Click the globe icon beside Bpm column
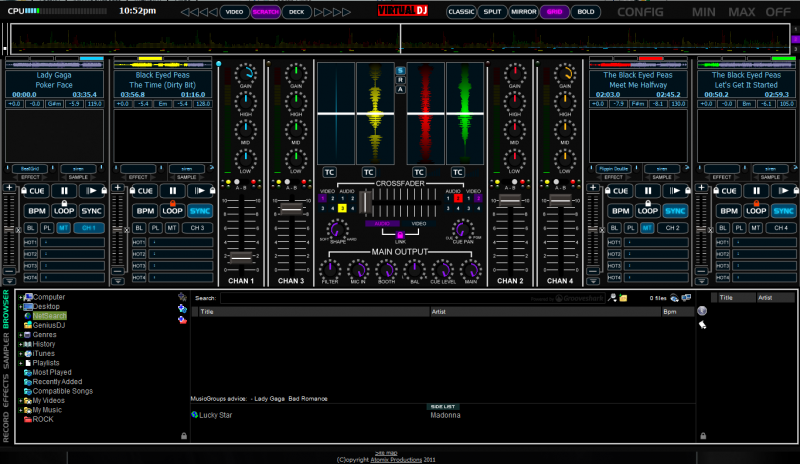Image resolution: width=800 pixels, height=464 pixels. pos(702,311)
